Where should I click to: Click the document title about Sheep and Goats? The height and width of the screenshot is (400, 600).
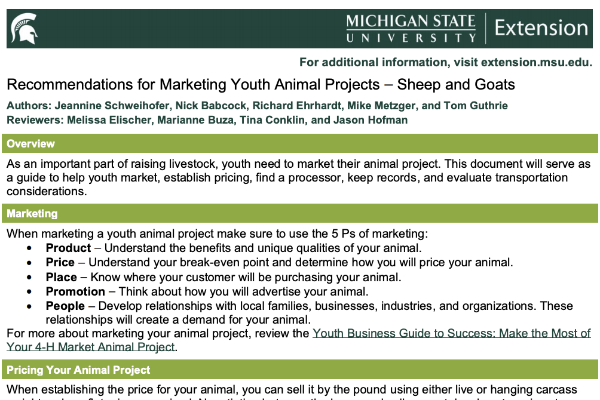(x=261, y=85)
